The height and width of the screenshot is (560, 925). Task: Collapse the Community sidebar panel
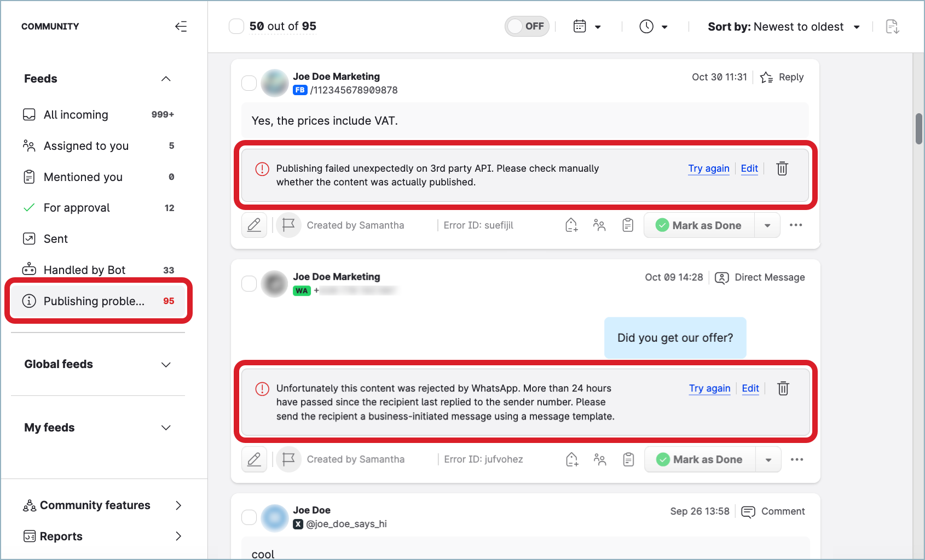[x=181, y=26]
